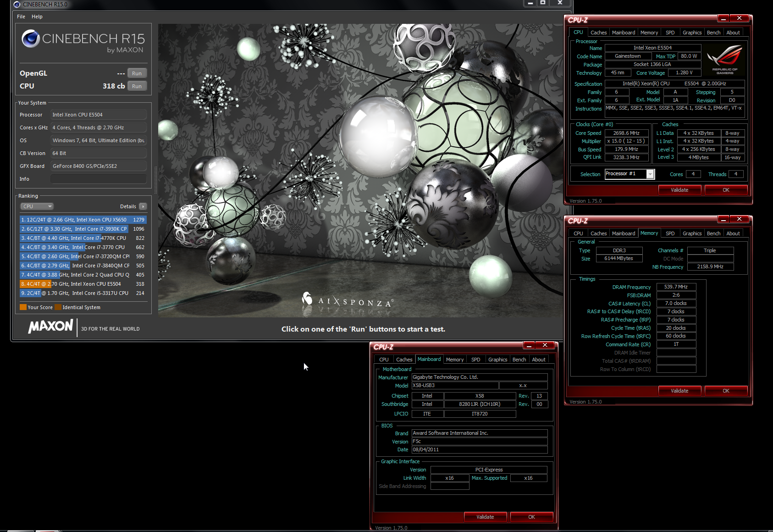Maximize the Cinebench R15 window
The height and width of the screenshot is (532, 773).
543,3
